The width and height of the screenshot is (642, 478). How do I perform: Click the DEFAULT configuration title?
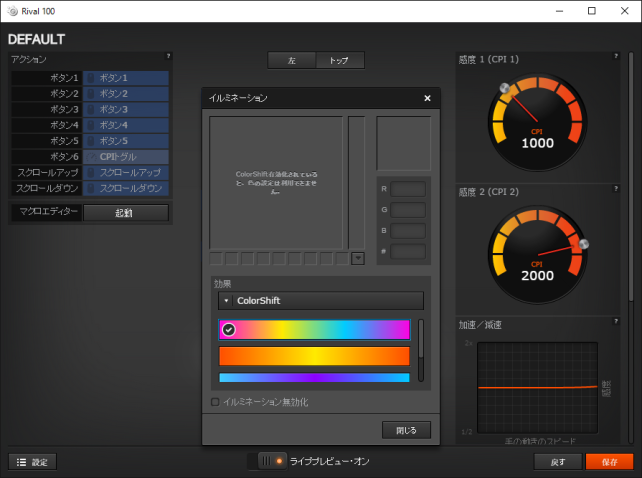pos(36,40)
